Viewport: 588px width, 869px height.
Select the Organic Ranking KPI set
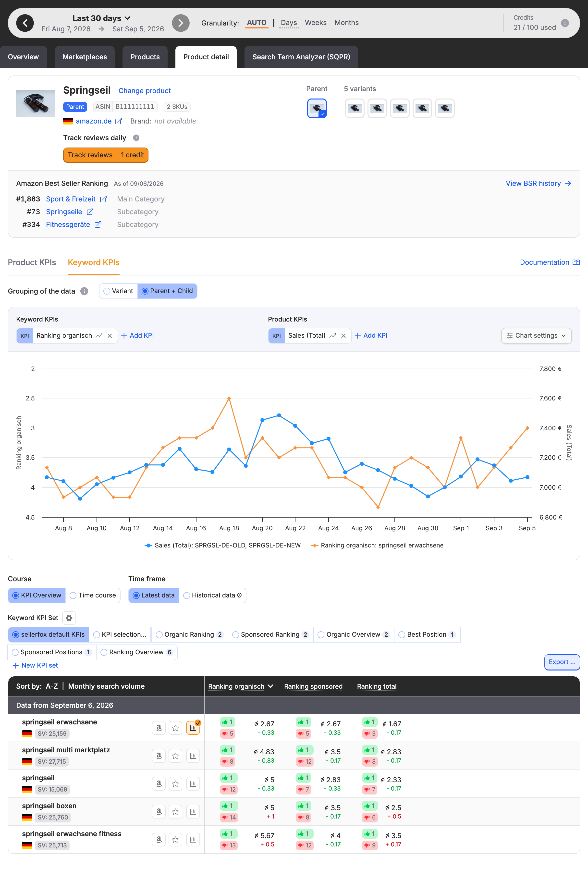(x=190, y=635)
